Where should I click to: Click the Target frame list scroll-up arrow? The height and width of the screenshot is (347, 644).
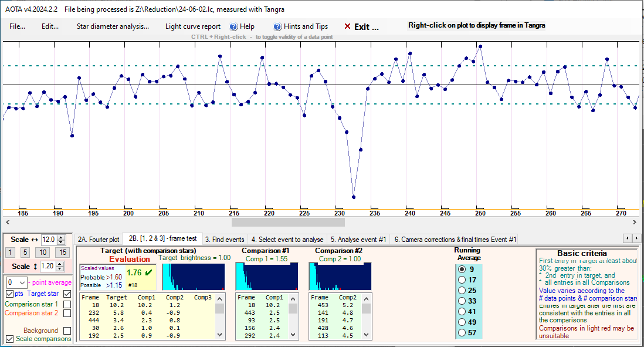click(x=220, y=299)
